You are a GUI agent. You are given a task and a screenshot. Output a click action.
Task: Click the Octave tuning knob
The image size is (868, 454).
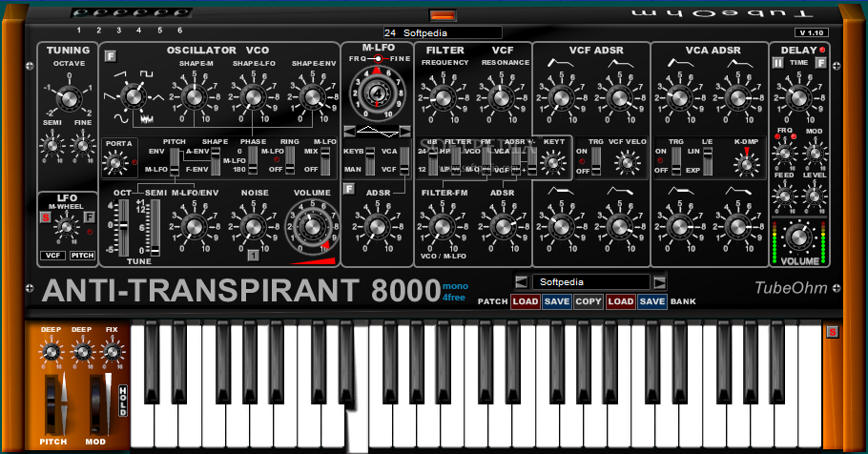click(69, 98)
